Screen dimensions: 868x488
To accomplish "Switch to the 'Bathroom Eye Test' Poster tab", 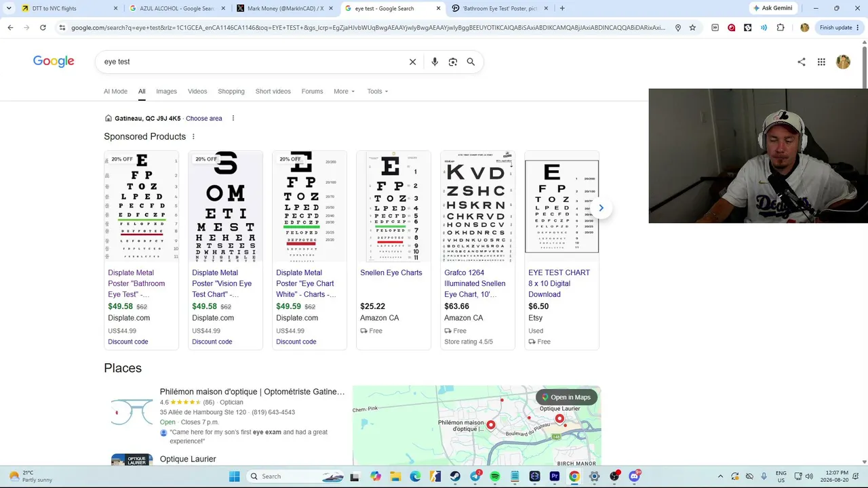I will pyautogui.click(x=500, y=8).
